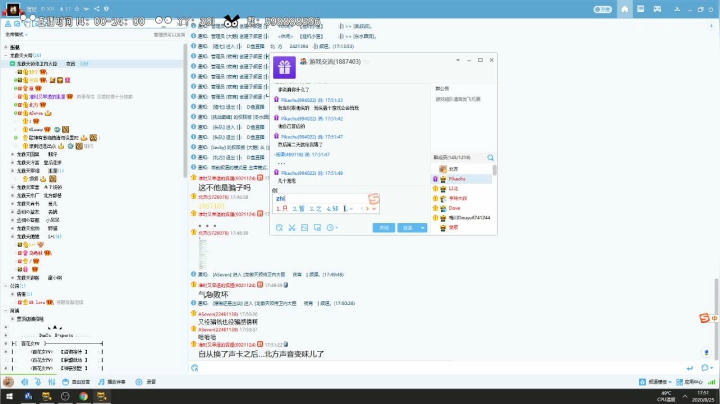This screenshot has height=404, width=720.
Task: Open Chrome from the Windows taskbar
Action: (x=83, y=396)
